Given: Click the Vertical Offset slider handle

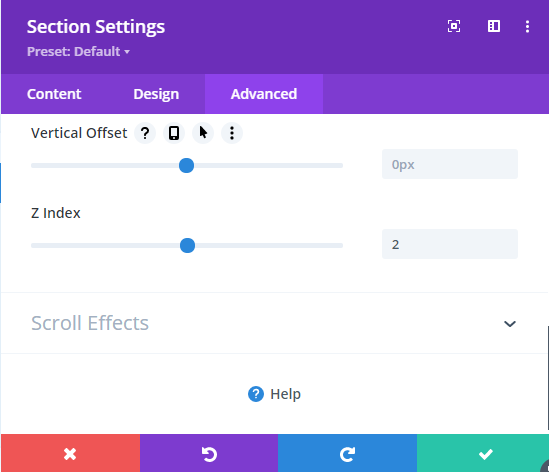Looking at the screenshot, I should 186,165.
